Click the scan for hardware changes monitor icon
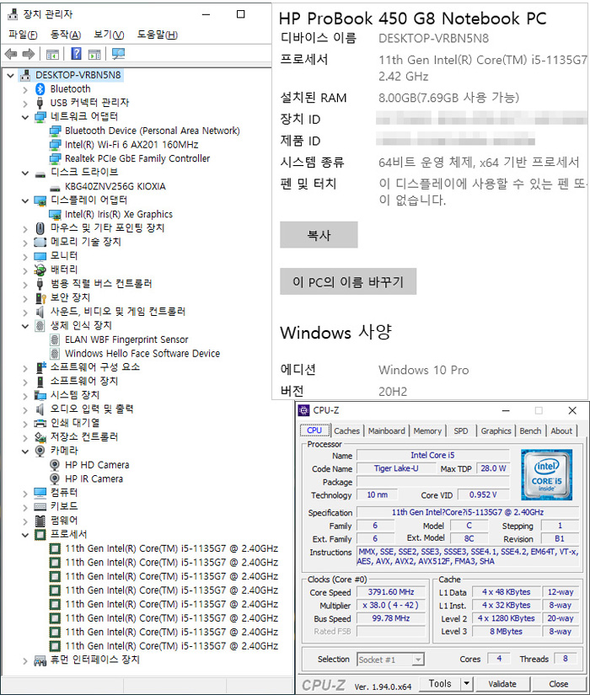The width and height of the screenshot is (590, 700). (x=118, y=54)
